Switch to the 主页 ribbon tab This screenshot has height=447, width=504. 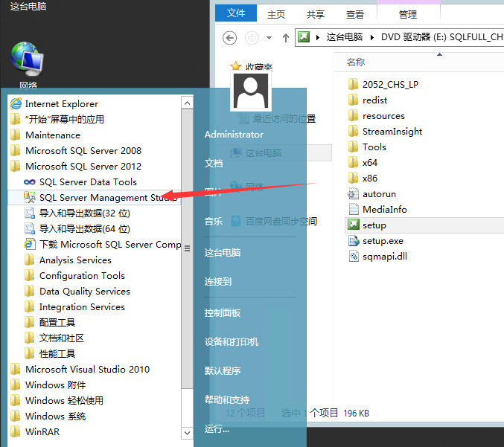coord(275,14)
